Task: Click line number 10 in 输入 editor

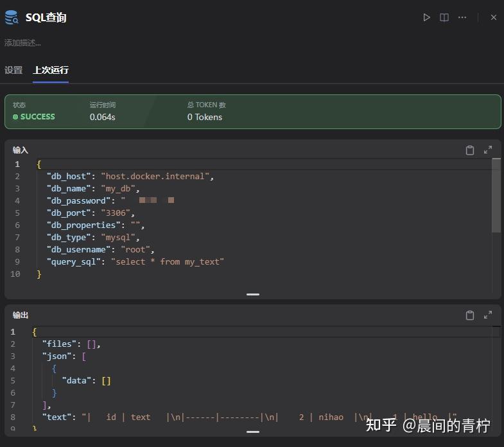Action: pos(15,274)
